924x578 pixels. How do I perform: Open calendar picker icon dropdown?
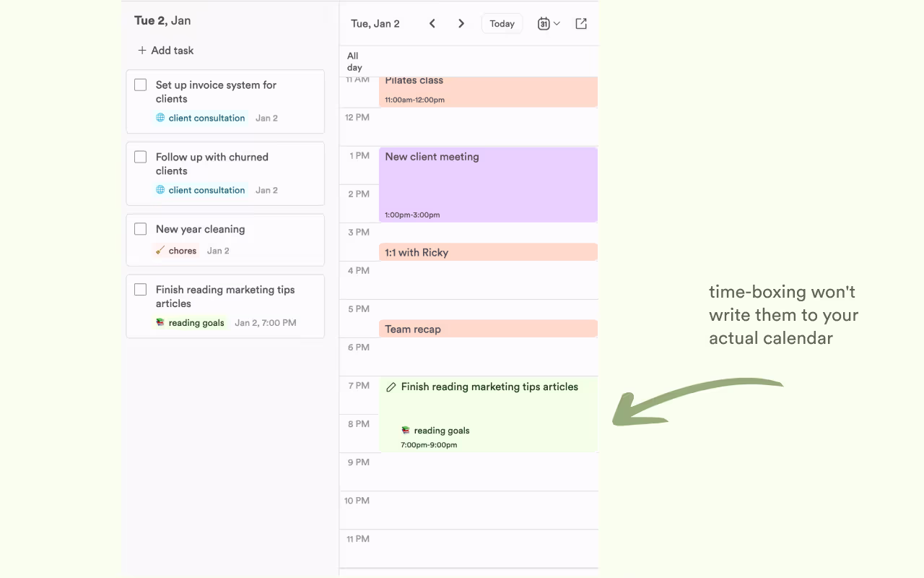click(549, 24)
